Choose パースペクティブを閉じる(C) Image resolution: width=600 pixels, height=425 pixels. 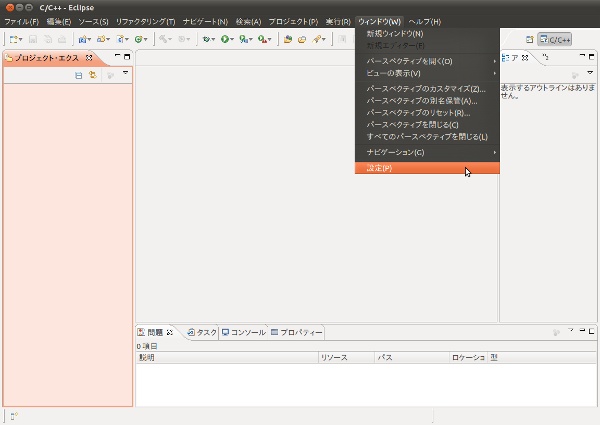pyautogui.click(x=427, y=125)
